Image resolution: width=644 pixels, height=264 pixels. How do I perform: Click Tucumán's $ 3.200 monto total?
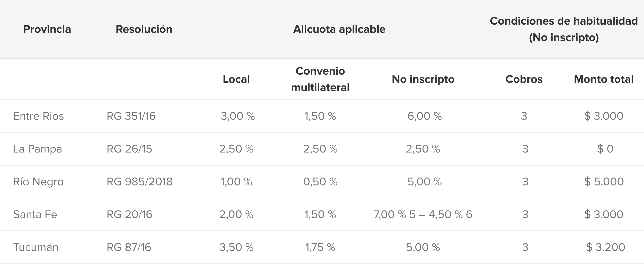(x=605, y=247)
